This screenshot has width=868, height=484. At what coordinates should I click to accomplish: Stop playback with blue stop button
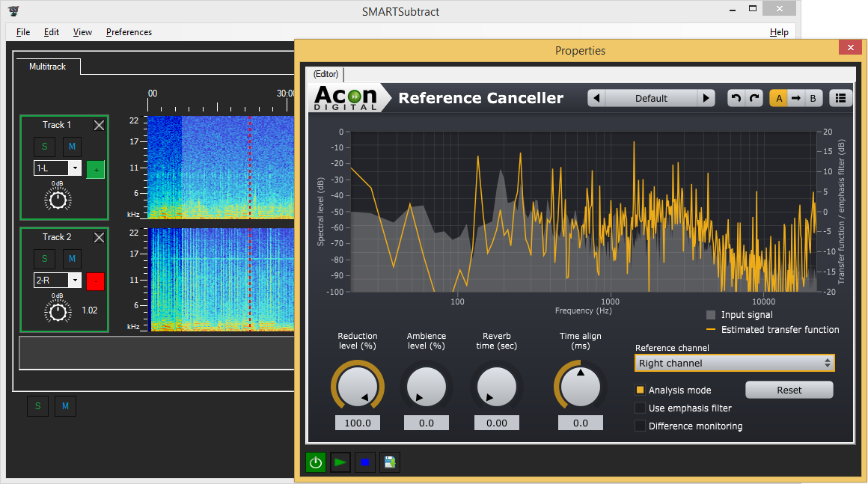365,462
